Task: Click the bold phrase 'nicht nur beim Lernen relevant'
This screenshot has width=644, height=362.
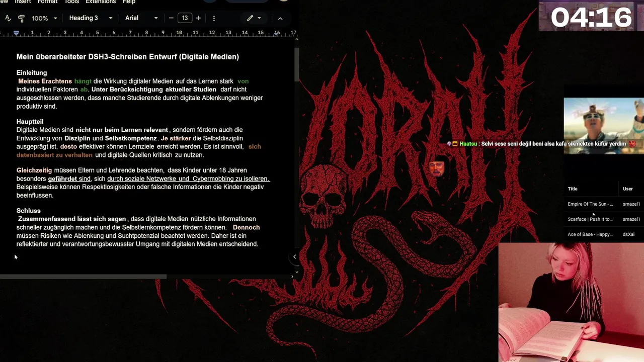Action: pyautogui.click(x=122, y=130)
